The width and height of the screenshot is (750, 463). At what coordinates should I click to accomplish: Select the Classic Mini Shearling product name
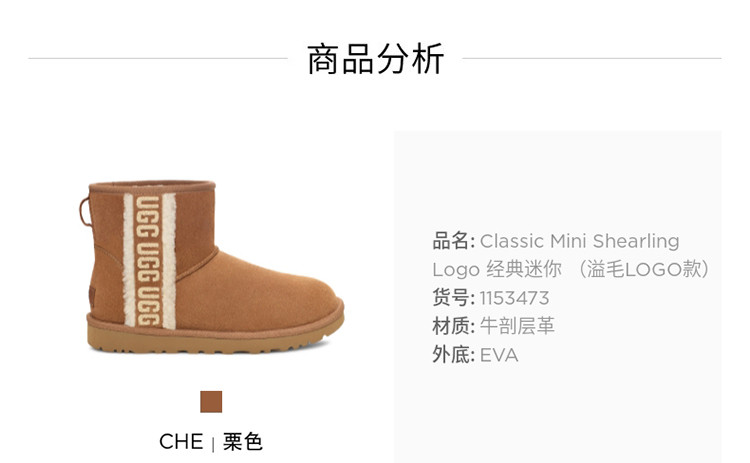[x=579, y=241]
